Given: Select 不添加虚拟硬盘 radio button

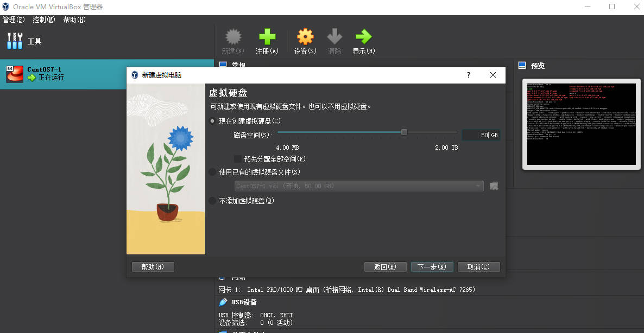Looking at the screenshot, I should pos(212,201).
